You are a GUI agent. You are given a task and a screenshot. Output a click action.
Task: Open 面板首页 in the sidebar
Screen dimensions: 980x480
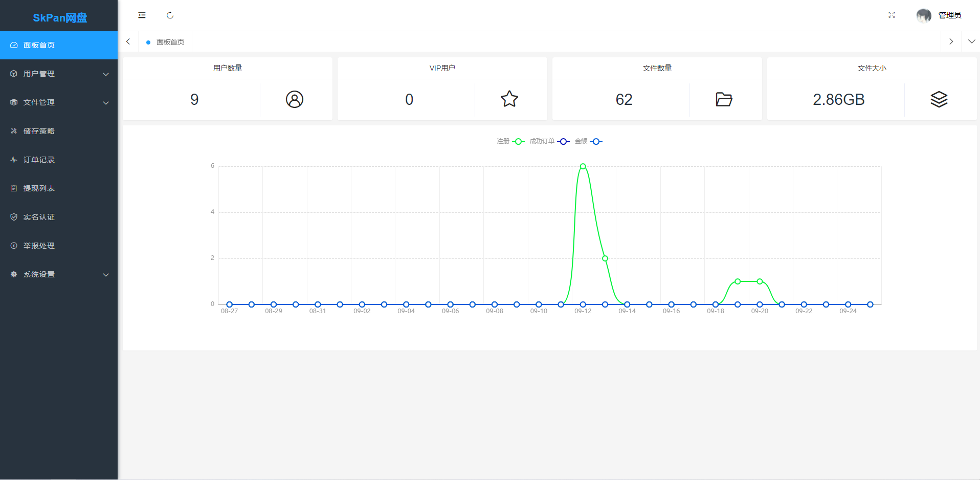[59, 45]
